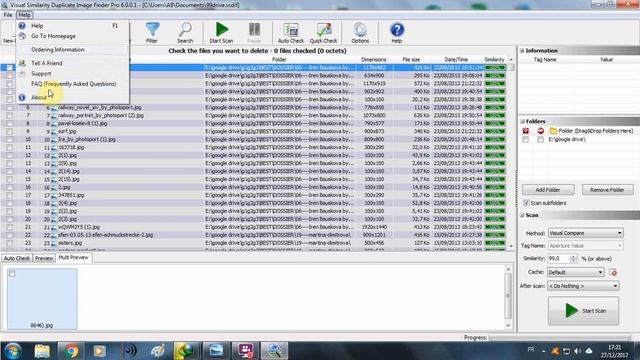Check the box for row earf.jpg
The width and height of the screenshot is (640, 360).
coord(9,131)
